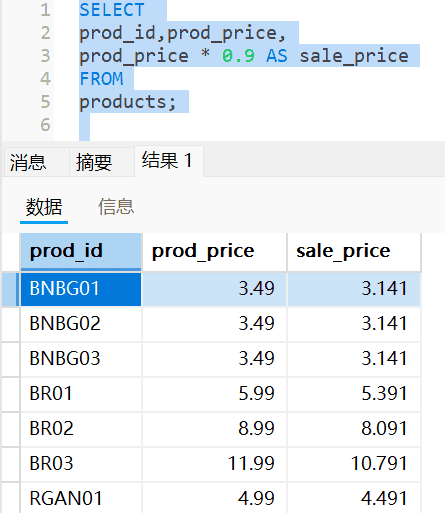Click sale_price 3.141 in BNBG03 row
Screen dimensions: 445x513
pos(354,359)
